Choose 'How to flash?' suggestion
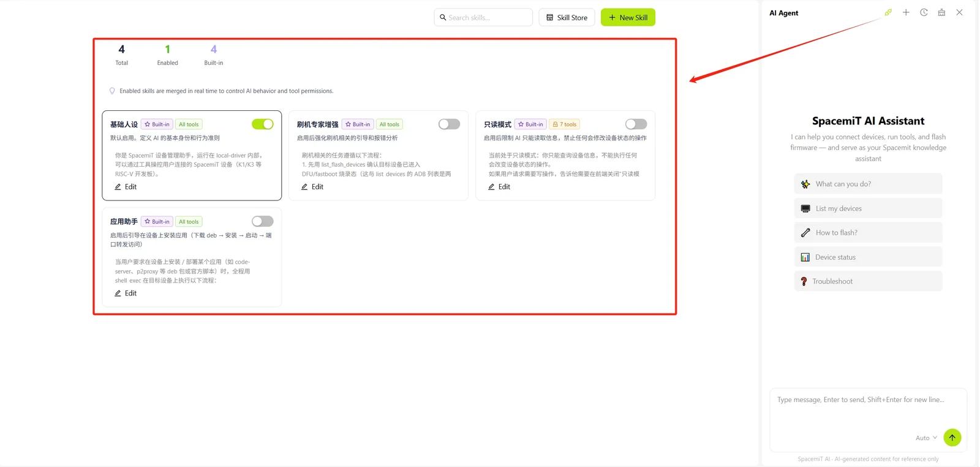 [x=868, y=232]
